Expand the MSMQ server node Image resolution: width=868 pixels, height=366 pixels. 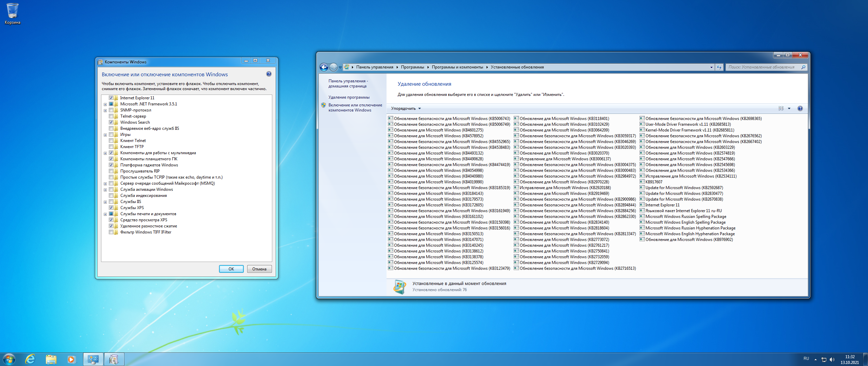click(105, 184)
